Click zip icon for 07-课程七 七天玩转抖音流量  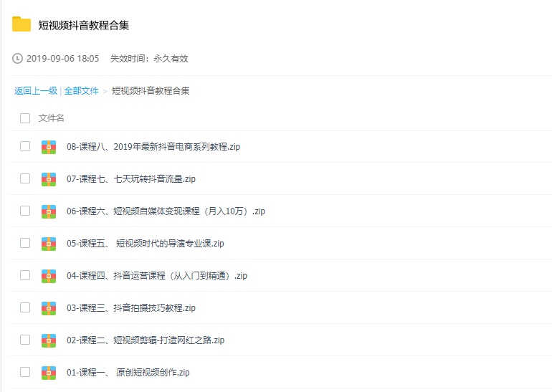49,179
